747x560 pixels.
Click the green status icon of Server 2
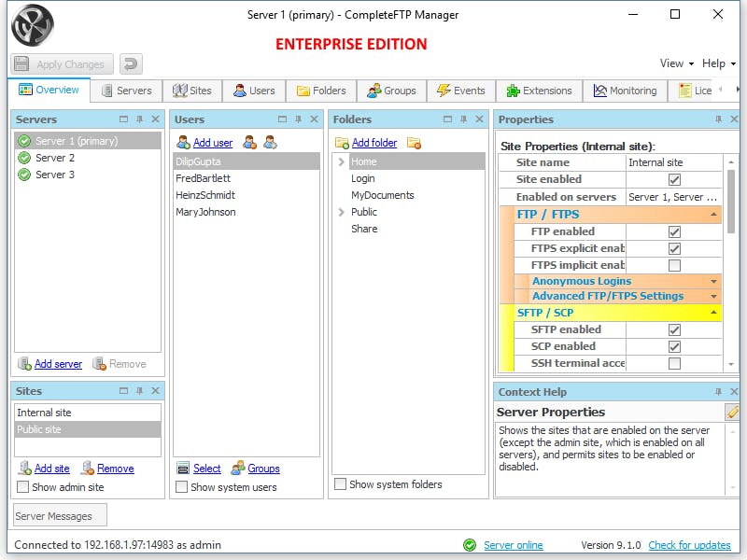(x=24, y=158)
